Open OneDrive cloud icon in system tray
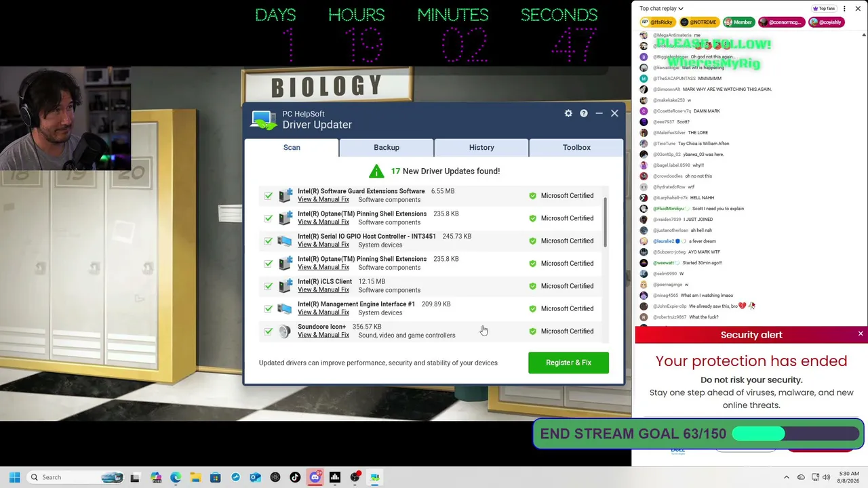The height and width of the screenshot is (488, 868). pos(801,477)
